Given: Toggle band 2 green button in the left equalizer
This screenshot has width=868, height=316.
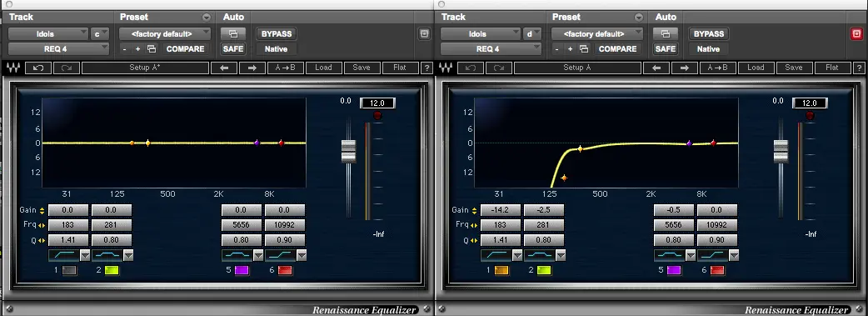Looking at the screenshot, I should click(x=112, y=270).
